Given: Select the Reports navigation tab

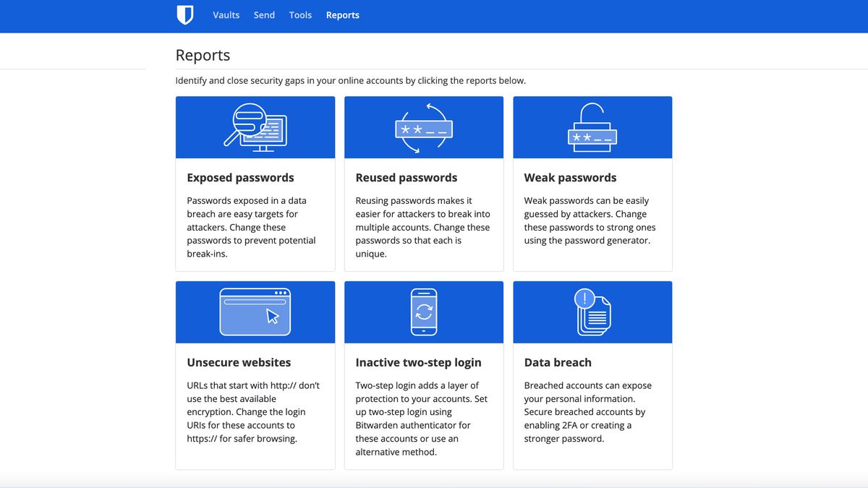Looking at the screenshot, I should tap(342, 14).
